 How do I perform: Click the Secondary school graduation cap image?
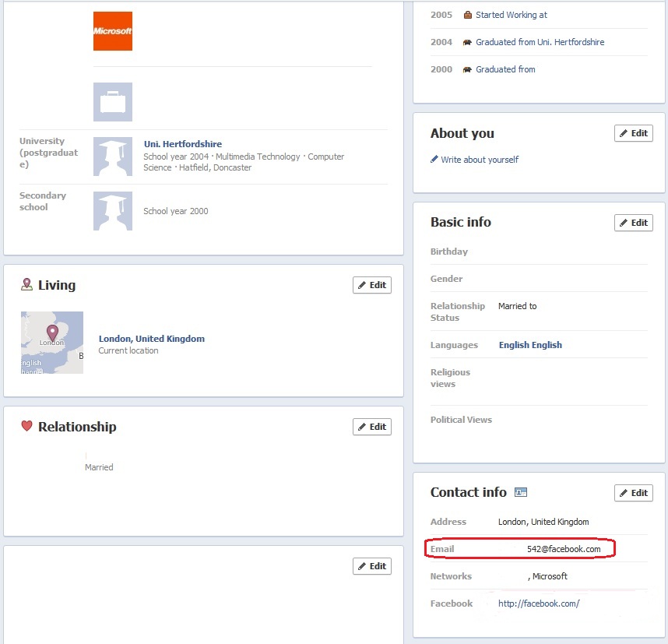click(112, 210)
